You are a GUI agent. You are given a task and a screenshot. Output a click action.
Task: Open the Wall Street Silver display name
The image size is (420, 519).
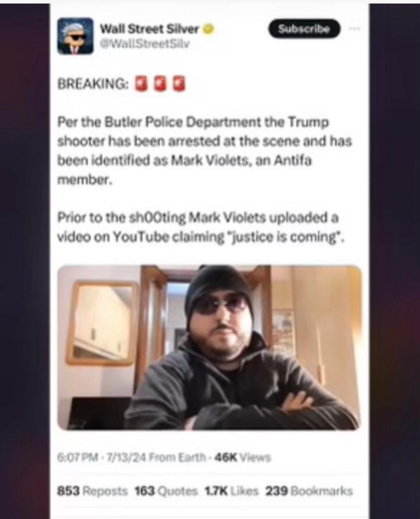149,29
